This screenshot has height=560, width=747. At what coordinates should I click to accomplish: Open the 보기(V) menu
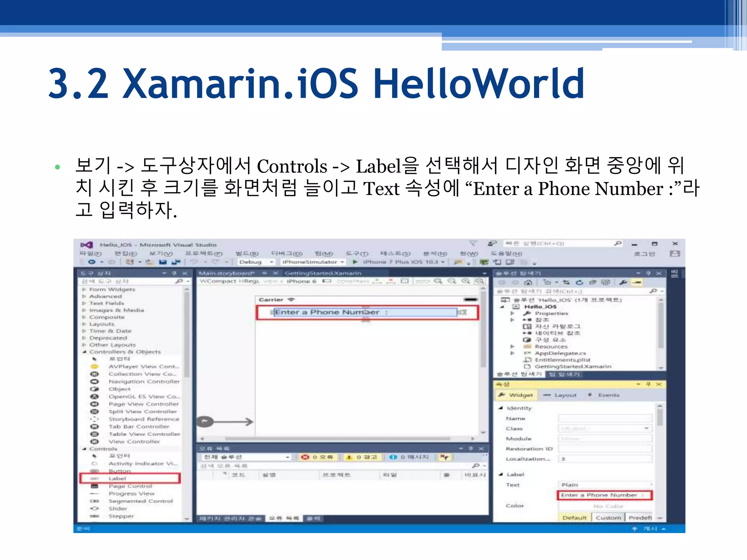click(160, 253)
